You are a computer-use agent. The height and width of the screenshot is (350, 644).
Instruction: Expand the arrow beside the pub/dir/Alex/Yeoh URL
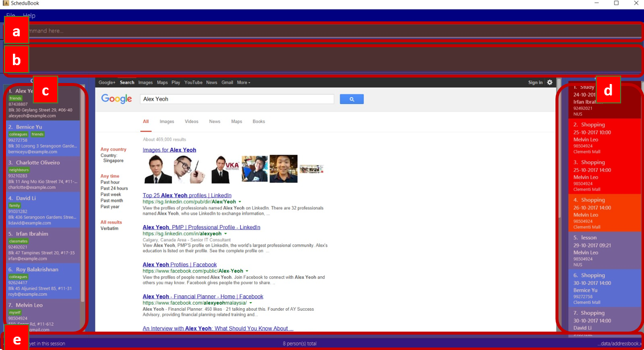[x=240, y=202]
